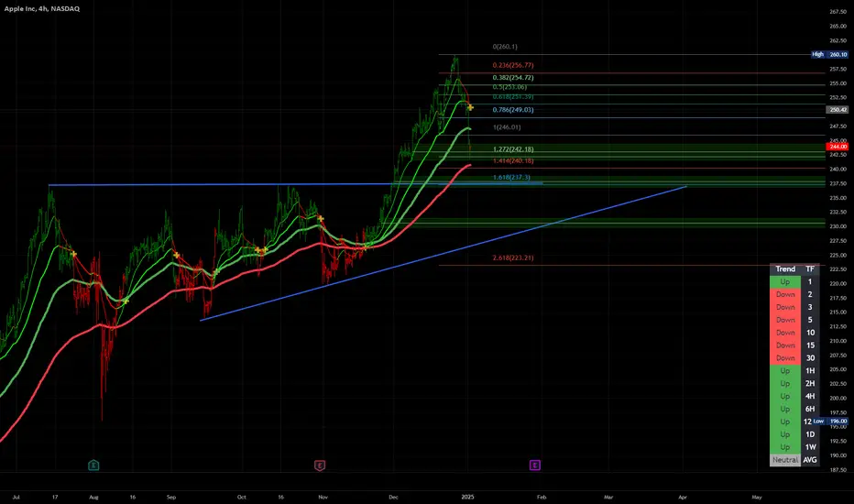Select the 1.414(240.18) Fibonacci label
854x504 pixels.
click(x=513, y=161)
